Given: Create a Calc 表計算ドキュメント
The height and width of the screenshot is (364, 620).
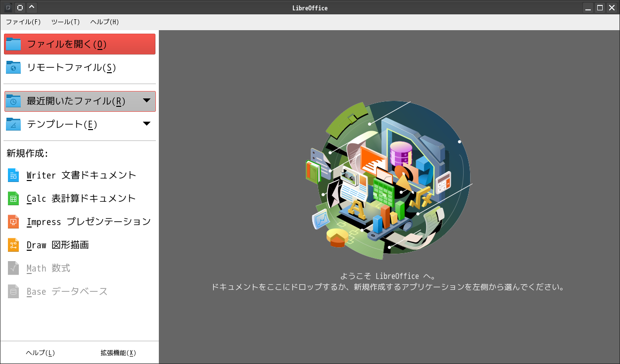Looking at the screenshot, I should [x=80, y=198].
